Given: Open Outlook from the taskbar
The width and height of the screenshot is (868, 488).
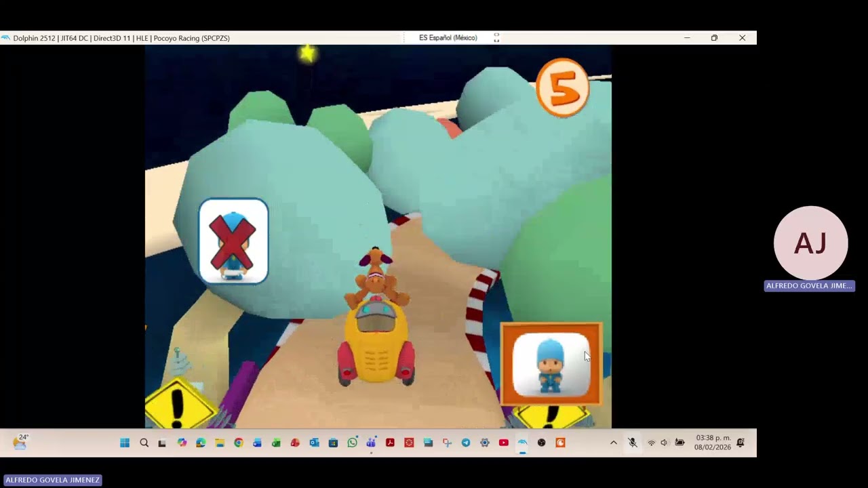Looking at the screenshot, I should [x=314, y=443].
